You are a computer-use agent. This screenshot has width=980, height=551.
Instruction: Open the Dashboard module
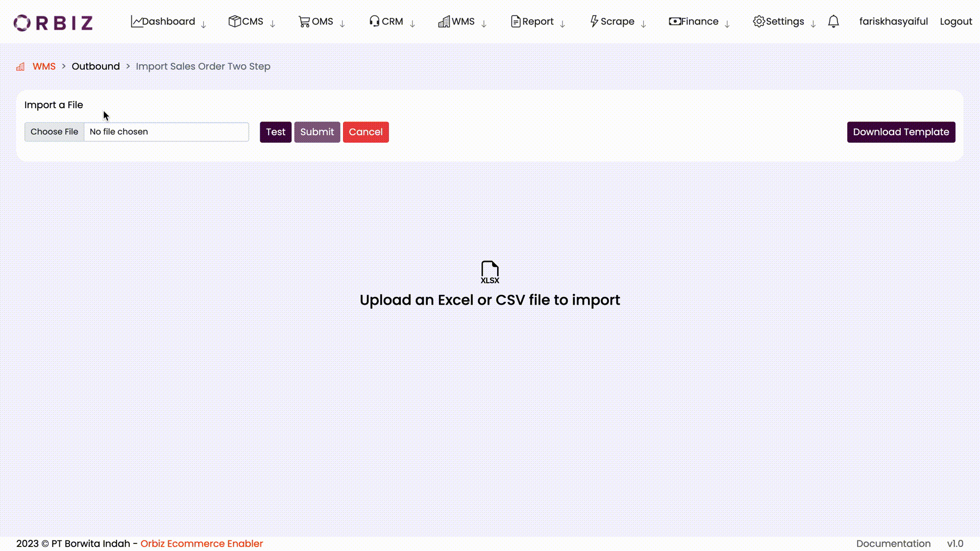pyautogui.click(x=169, y=21)
